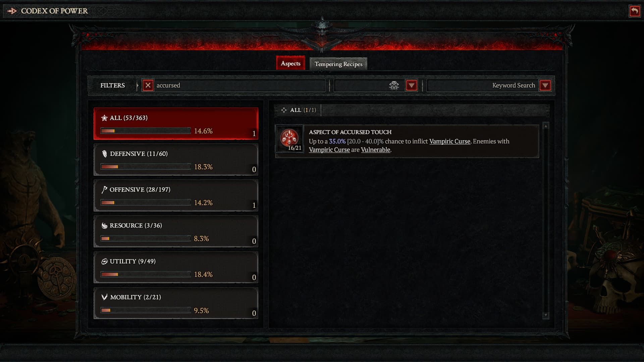The width and height of the screenshot is (644, 362).
Task: Toggle the ALL category filter
Action: [x=176, y=124]
